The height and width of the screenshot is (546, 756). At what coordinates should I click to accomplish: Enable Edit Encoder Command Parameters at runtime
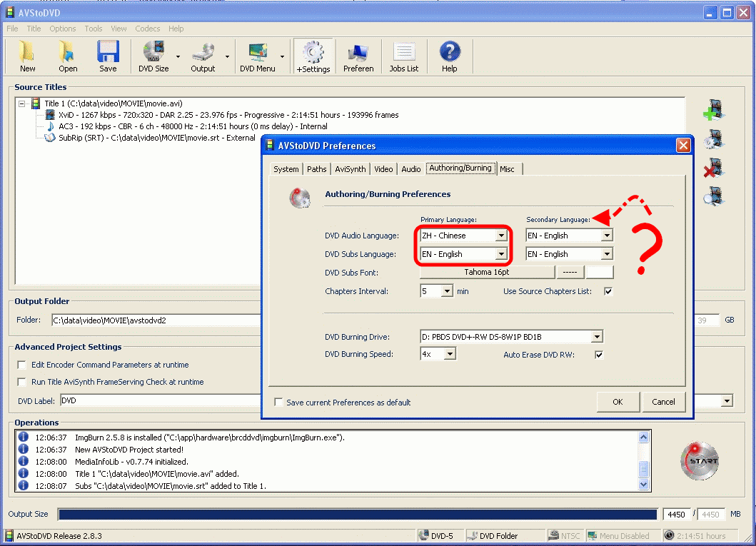coord(21,365)
